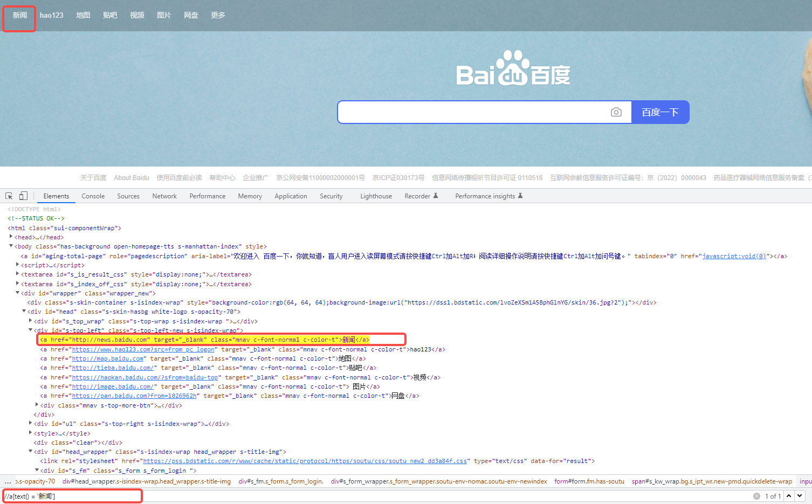Image resolution: width=812 pixels, height=504 pixels.
Task: Click the DevTools XPath search field
Action: [x=377, y=496]
